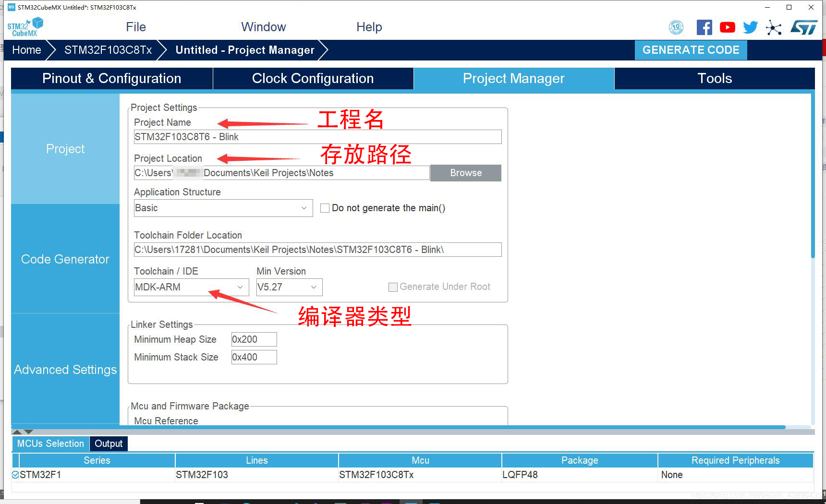The image size is (826, 504).
Task: Click the Project Location path field
Action: (x=281, y=173)
